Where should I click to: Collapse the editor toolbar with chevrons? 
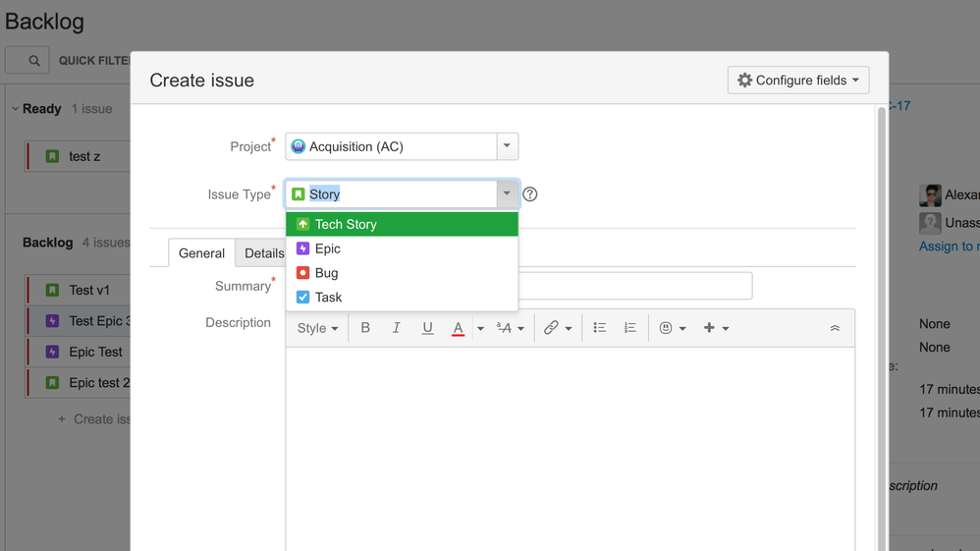tap(835, 328)
